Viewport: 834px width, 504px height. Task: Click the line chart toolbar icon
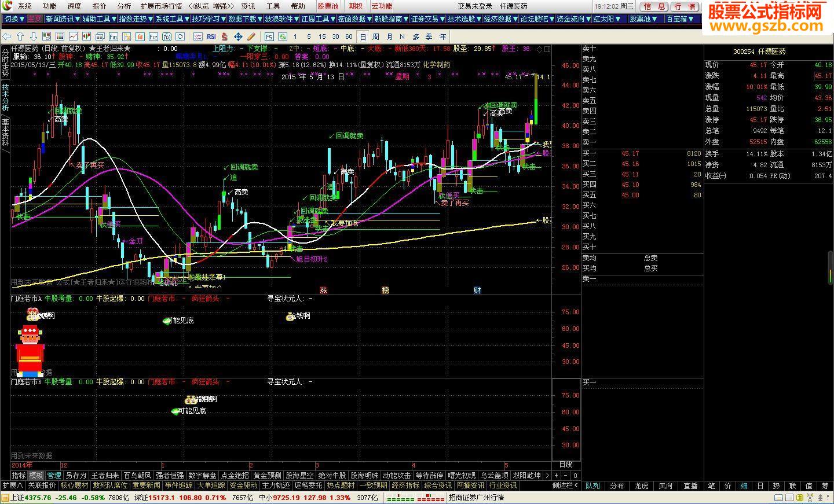[74, 36]
